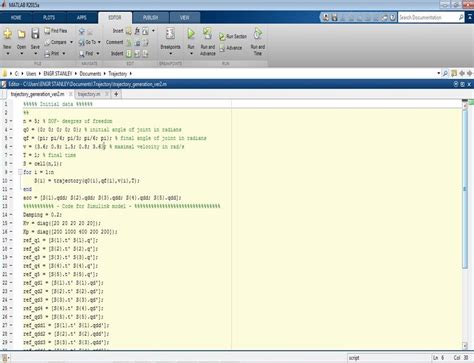Click the Uncomment icon beside Comment
The width and height of the screenshot is (474, 363).
pos(137,42)
